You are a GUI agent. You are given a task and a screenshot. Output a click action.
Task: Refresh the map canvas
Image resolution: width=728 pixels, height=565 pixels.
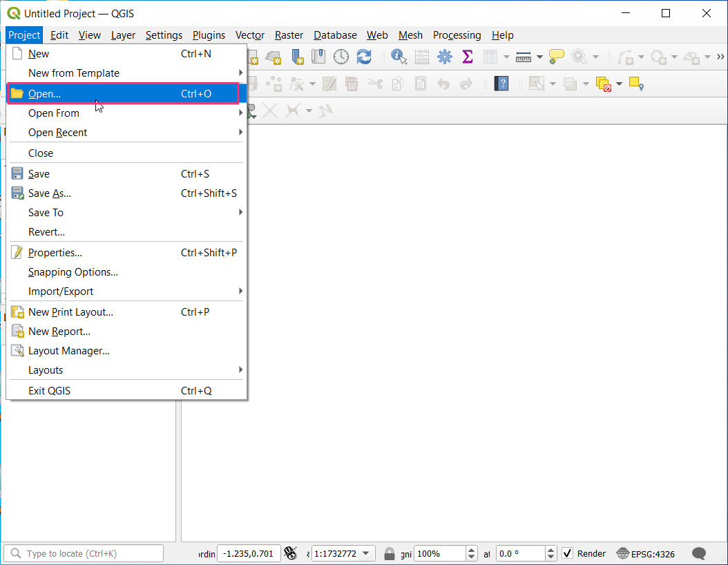click(x=364, y=57)
